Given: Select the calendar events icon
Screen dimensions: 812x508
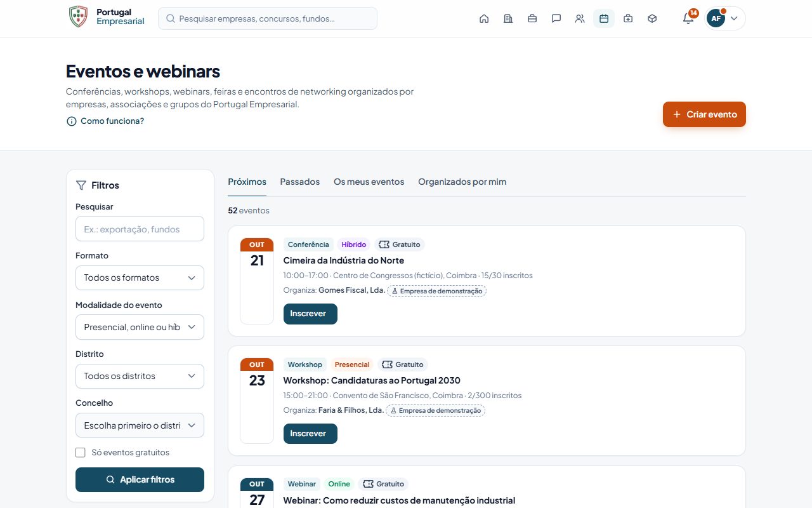Looking at the screenshot, I should pos(604,18).
